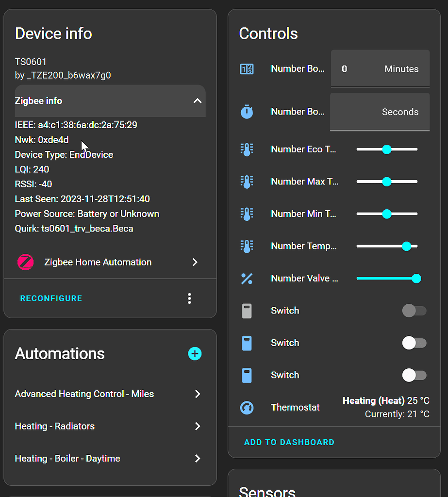Click the Thermostat label

(295, 407)
